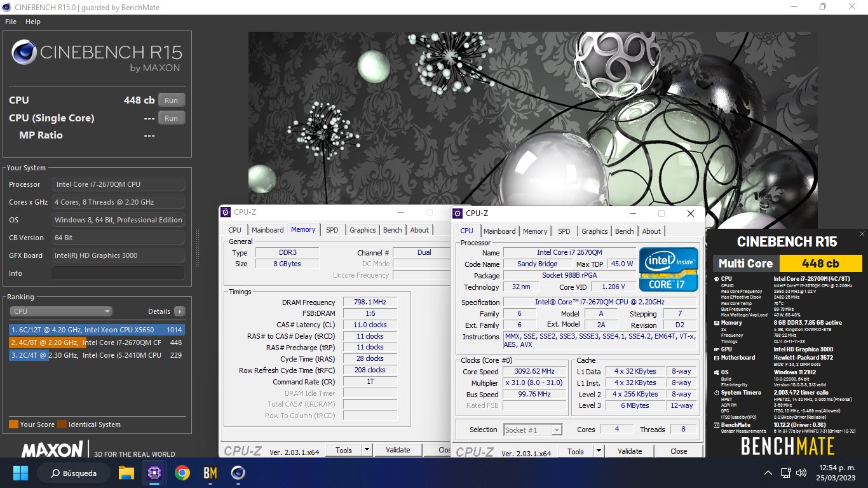Open the clock and date flyout
Viewport: 868px width, 488px height.
pyautogui.click(x=835, y=473)
